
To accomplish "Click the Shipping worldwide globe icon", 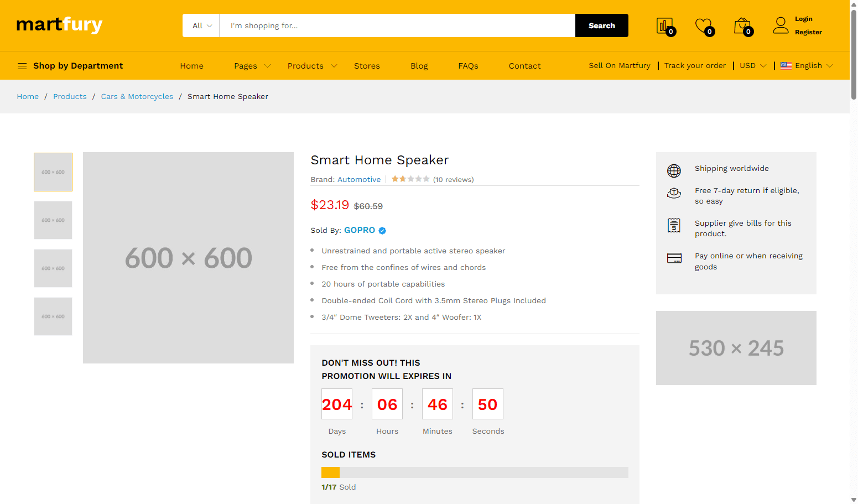I will click(674, 170).
